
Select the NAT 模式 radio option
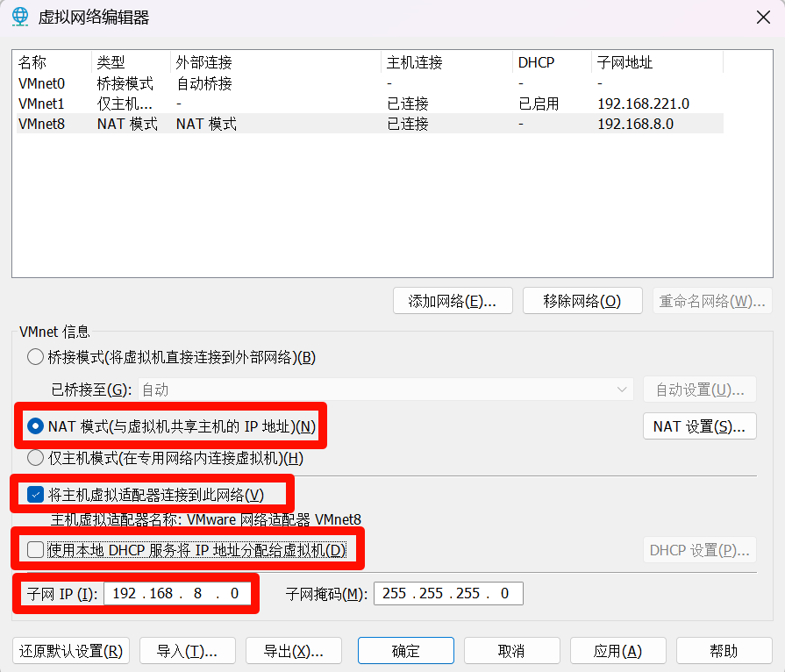[x=36, y=426]
